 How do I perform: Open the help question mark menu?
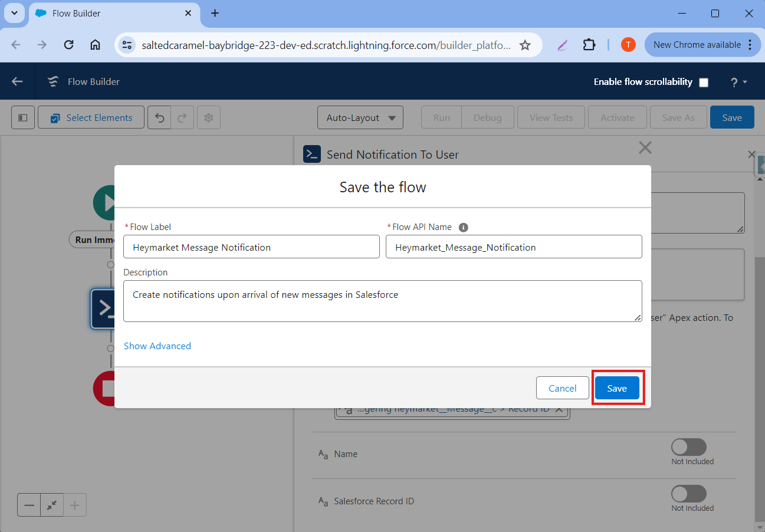point(738,83)
